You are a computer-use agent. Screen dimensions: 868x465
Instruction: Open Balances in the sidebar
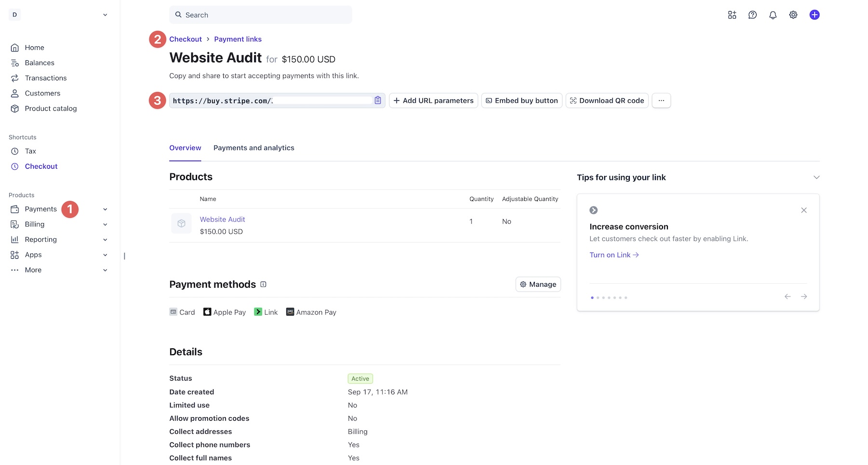click(40, 63)
